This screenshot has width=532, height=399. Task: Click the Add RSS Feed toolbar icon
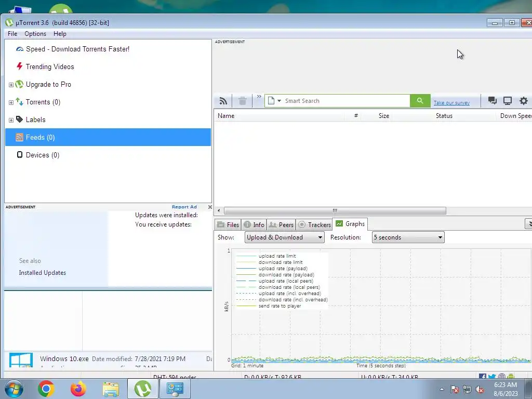pyautogui.click(x=223, y=101)
